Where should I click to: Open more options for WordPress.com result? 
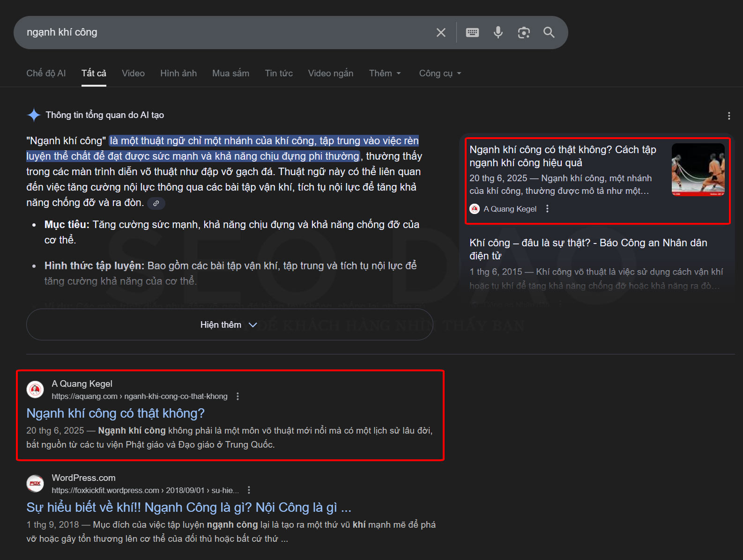tap(249, 490)
